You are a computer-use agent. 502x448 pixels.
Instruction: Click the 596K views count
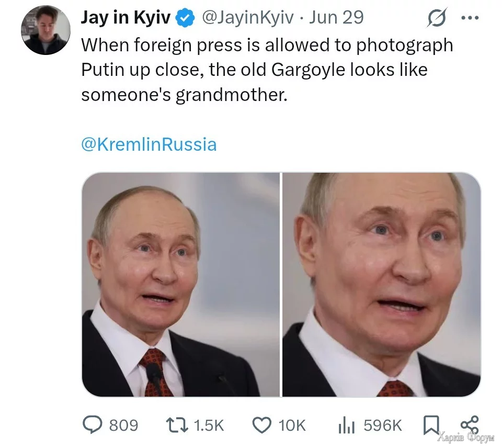click(x=383, y=425)
